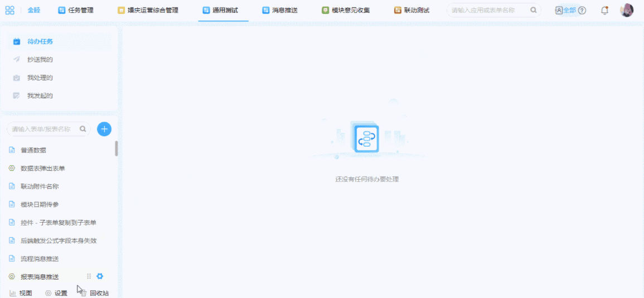Click the sidebar form list scrollbar
644x298 pixels.
click(x=117, y=149)
